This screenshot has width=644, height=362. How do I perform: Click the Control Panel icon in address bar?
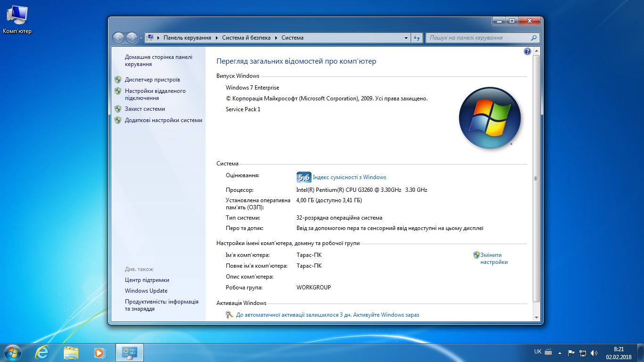tap(150, 38)
